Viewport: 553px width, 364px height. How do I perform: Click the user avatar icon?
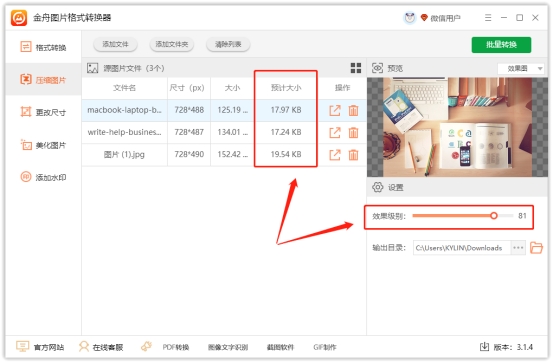pyautogui.click(x=409, y=18)
